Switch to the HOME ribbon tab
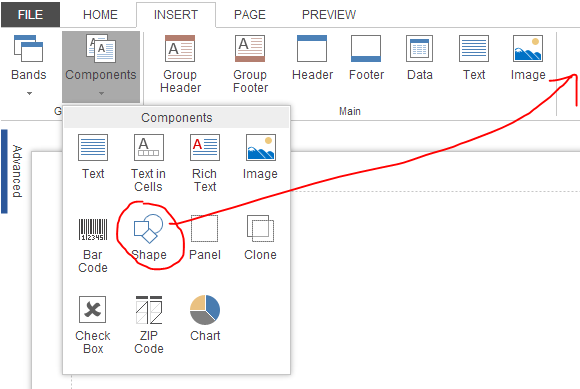 [x=100, y=14]
